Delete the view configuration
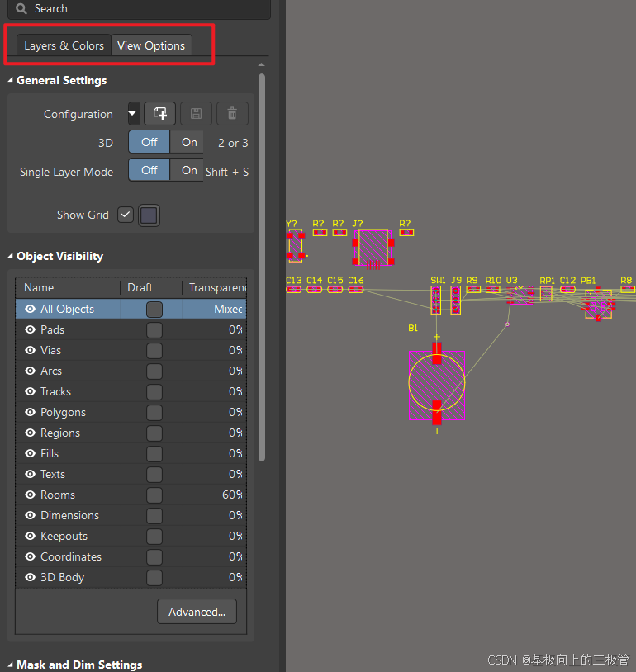Screen dimensions: 636x672 click(x=232, y=114)
